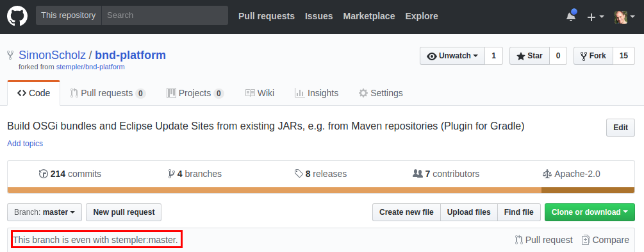This screenshot has height=252, width=644.
Task: Click New pull request button
Action: click(x=124, y=212)
